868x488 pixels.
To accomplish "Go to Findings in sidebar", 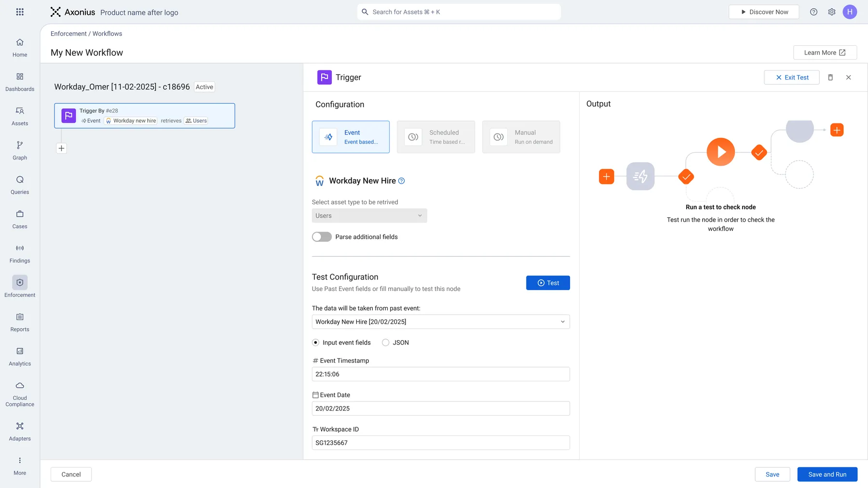I will click(20, 253).
